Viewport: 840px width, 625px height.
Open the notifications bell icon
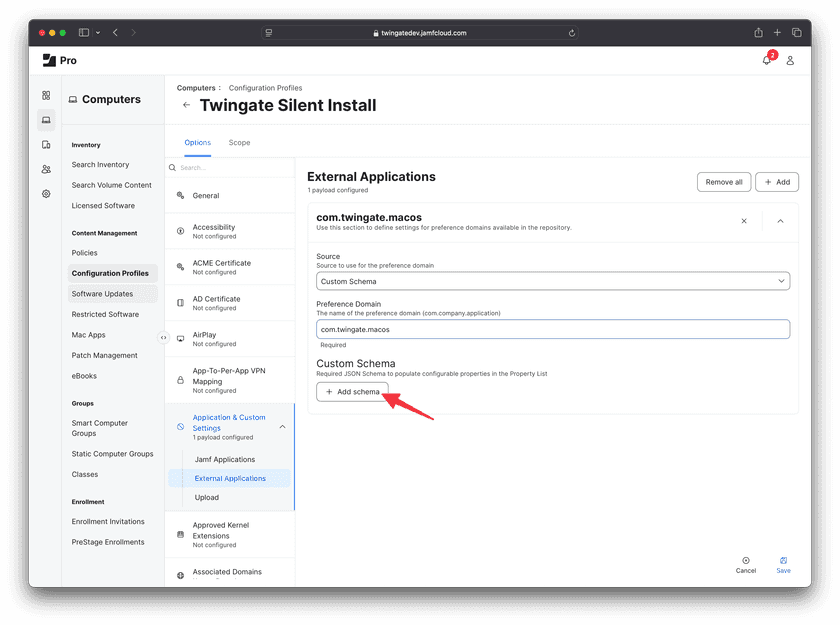[766, 60]
